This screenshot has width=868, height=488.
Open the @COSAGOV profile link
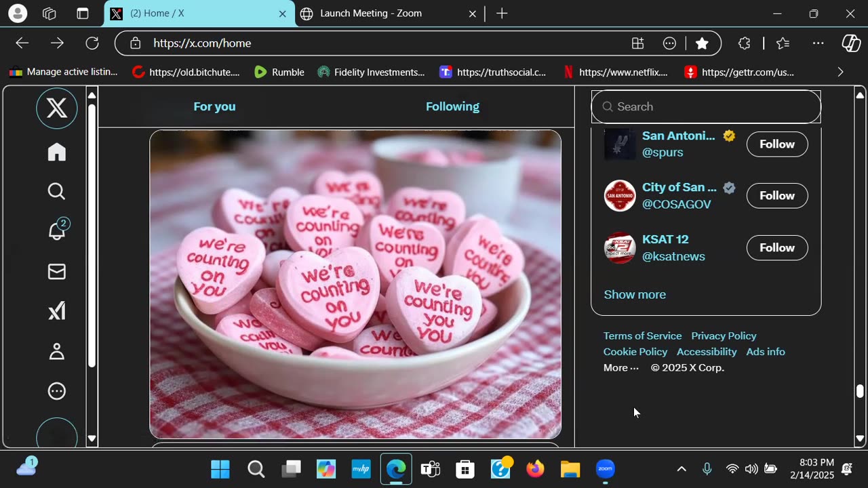[x=677, y=204]
